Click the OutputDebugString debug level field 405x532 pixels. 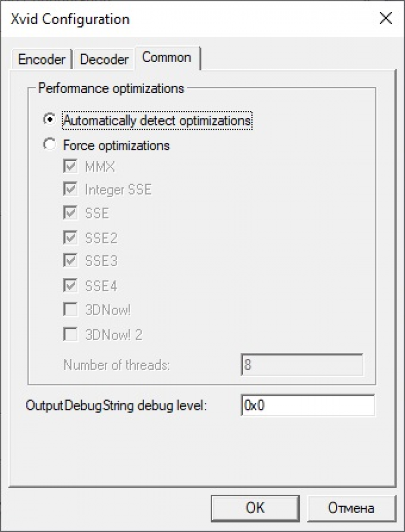pyautogui.click(x=307, y=405)
